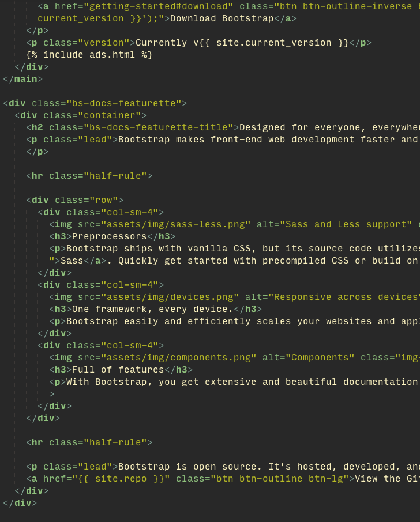
Task: Select the 'Currently v{{ site.current_version }}' text
Action: [x=242, y=43]
